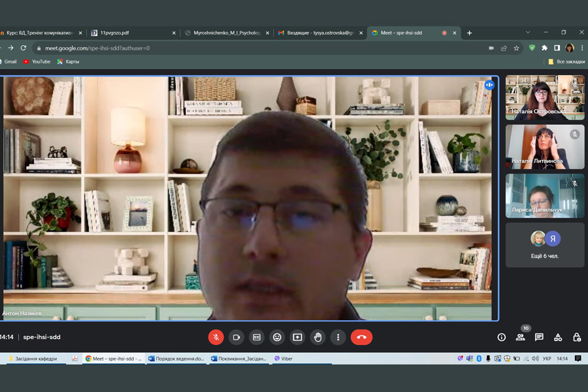The width and height of the screenshot is (588, 392).
Task: Click the 'Ещё 6 чел.' participants tile
Action: coord(544,245)
